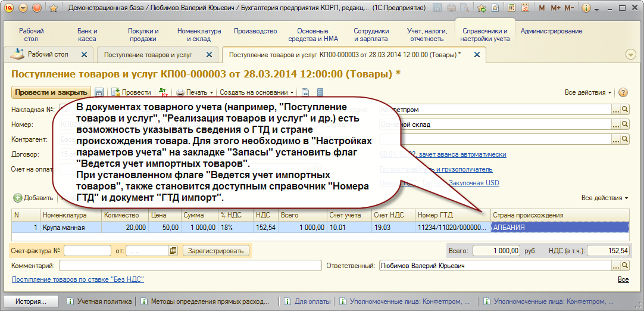The width and height of the screenshot is (644, 311).
Task: Save document with the floppy disk icon
Action: pos(99,92)
